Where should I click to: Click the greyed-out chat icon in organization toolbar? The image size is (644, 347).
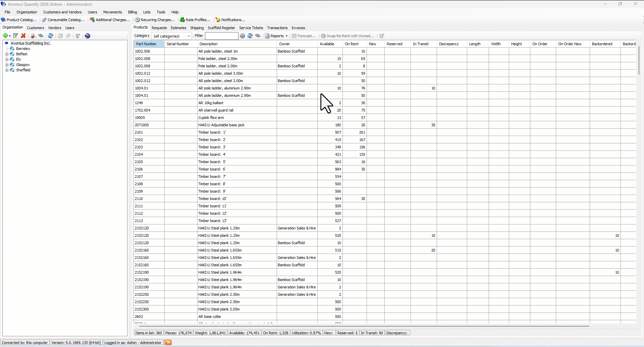(x=68, y=36)
